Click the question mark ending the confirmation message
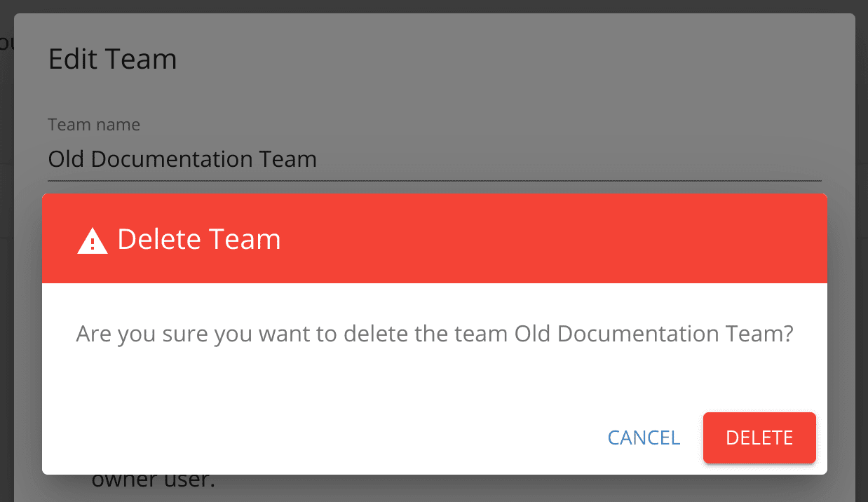The height and width of the screenshot is (502, 868). 787,334
